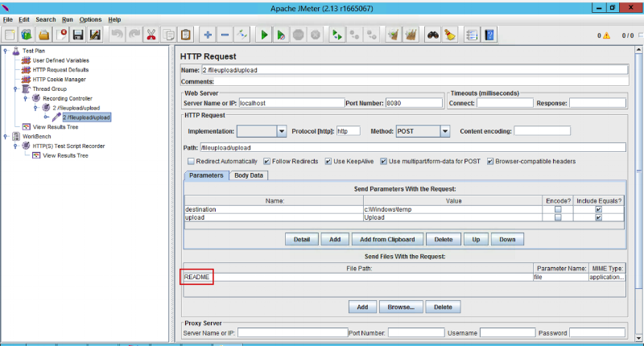Viewport: 644px width, 346px height.
Task: Open the Implementation dropdown
Action: 282,131
